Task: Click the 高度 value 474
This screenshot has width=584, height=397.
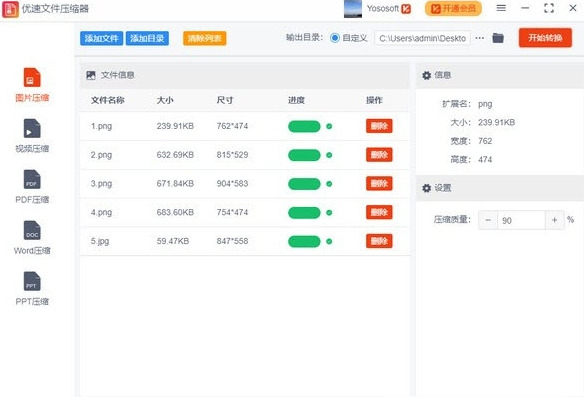Action: [485, 160]
